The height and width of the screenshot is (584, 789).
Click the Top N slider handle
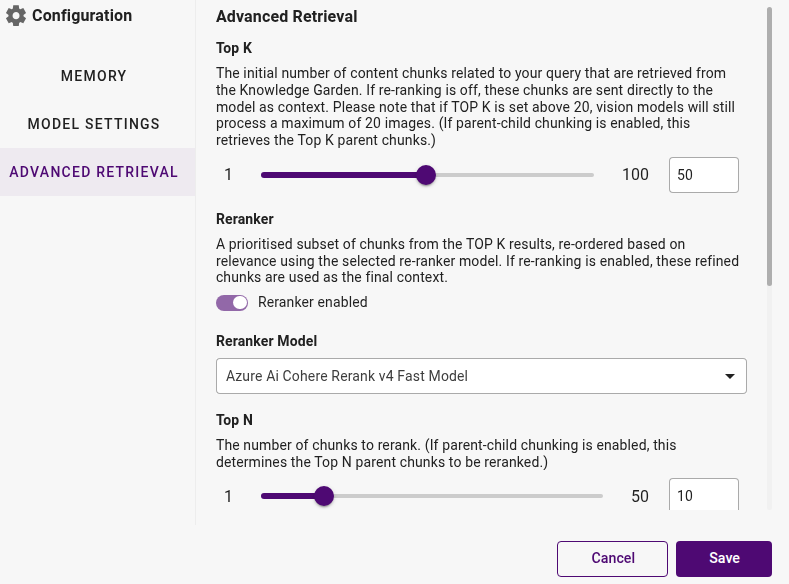pos(324,496)
